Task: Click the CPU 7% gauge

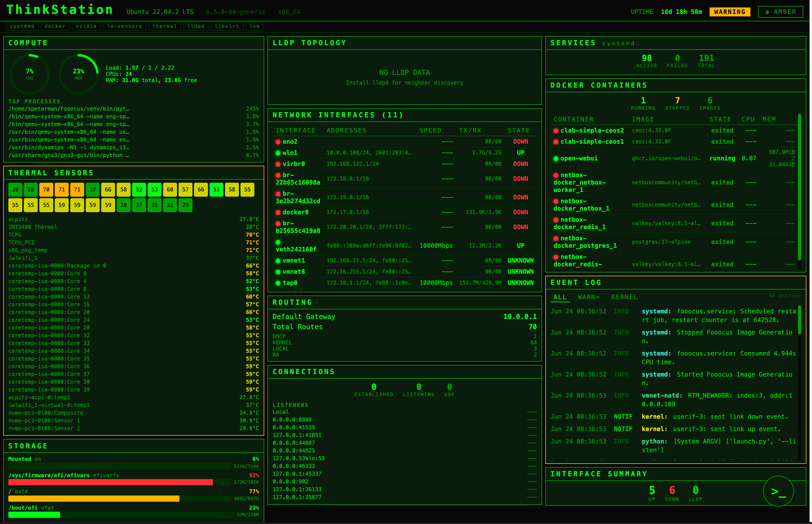Action: click(30, 74)
